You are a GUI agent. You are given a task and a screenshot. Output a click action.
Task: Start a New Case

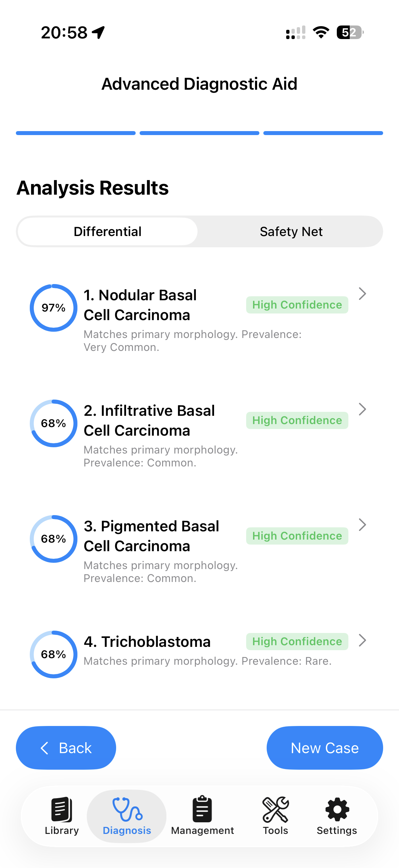click(x=325, y=748)
